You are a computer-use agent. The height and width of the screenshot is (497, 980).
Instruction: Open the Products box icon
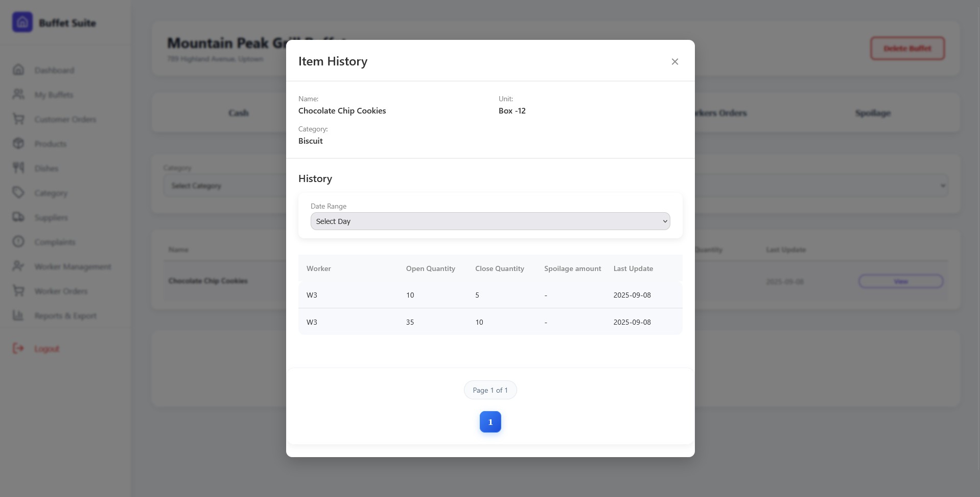[18, 144]
